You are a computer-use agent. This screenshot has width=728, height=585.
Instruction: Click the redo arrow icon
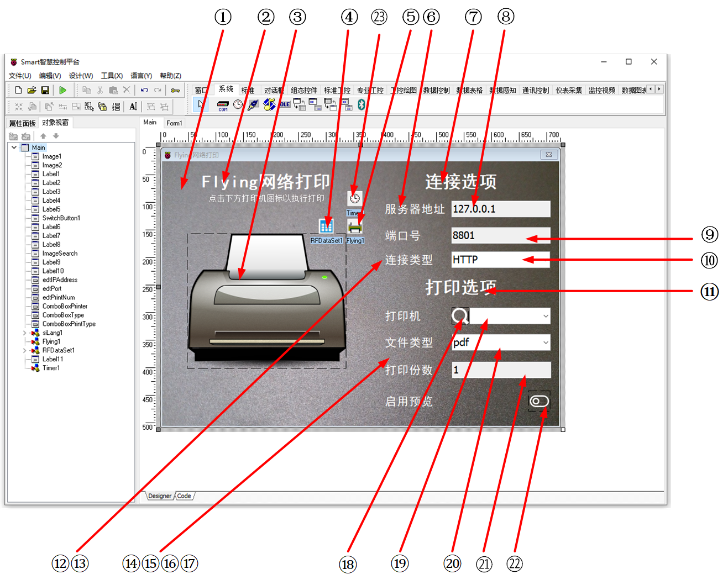click(158, 90)
